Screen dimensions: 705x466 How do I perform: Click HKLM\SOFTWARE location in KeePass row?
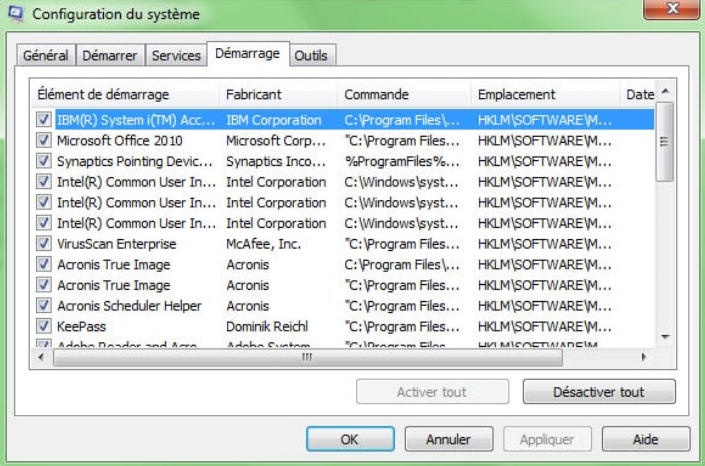[x=544, y=327]
